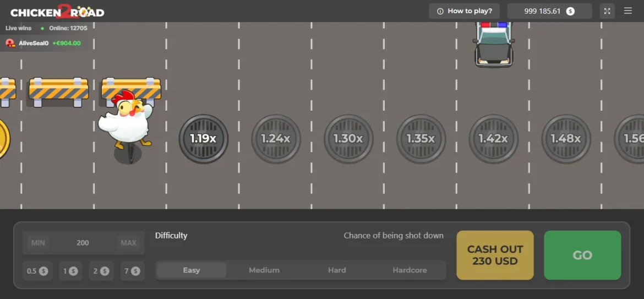Click the Chance of being shot down text
This screenshot has height=299, width=644.
point(394,236)
